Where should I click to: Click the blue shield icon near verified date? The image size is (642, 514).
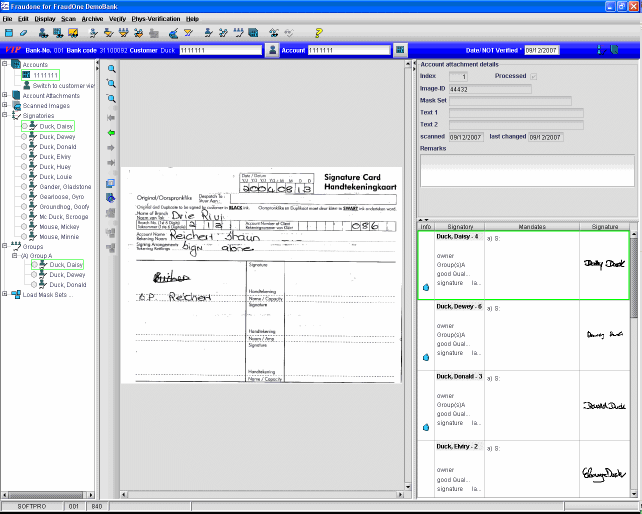(599, 50)
